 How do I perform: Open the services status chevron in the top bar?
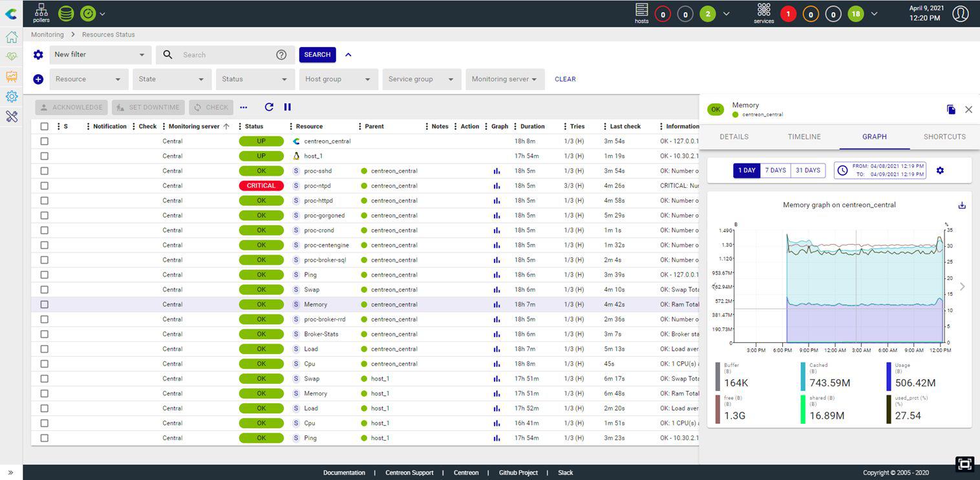click(x=874, y=13)
